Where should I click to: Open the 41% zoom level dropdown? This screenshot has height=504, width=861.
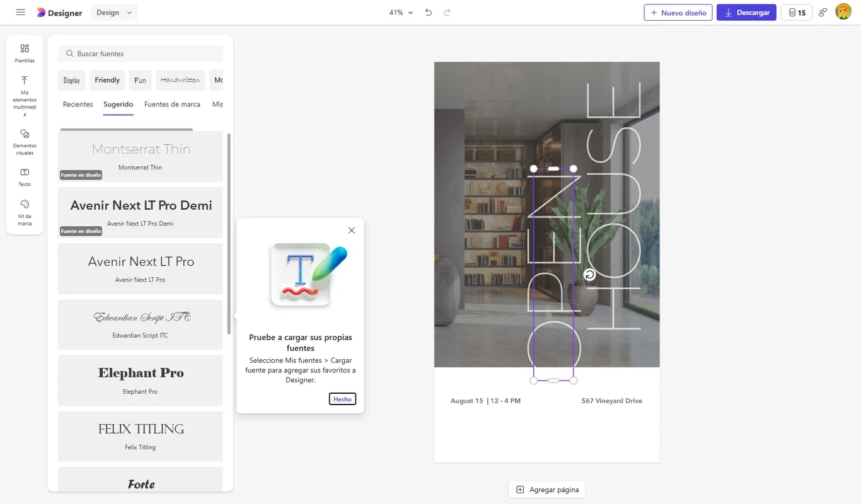coord(401,13)
